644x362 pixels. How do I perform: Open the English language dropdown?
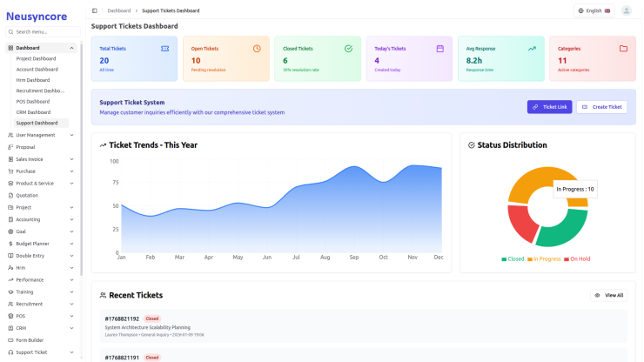(595, 10)
